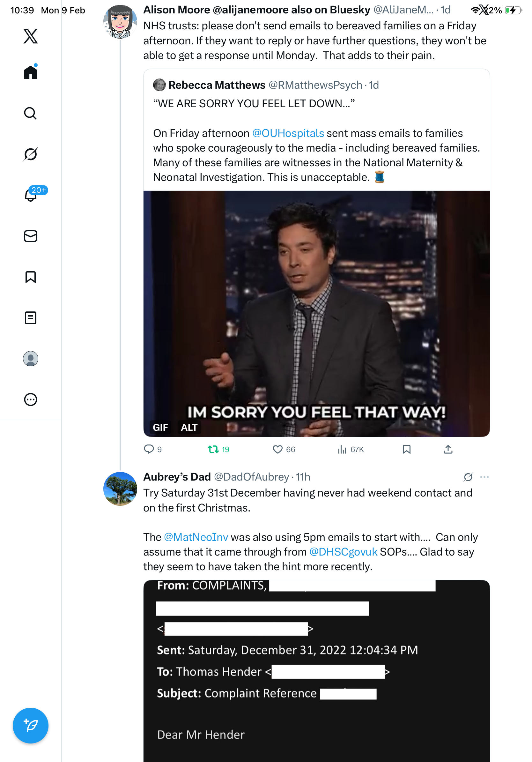Open Notifications with 20+ badge
Viewport: 532px width, 762px height.
31,195
